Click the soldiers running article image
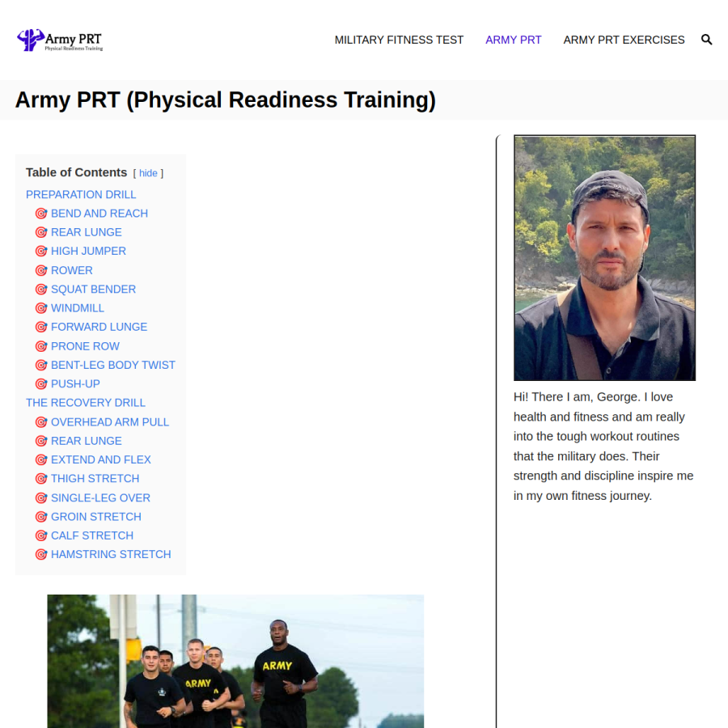This screenshot has width=728, height=728. point(235,661)
